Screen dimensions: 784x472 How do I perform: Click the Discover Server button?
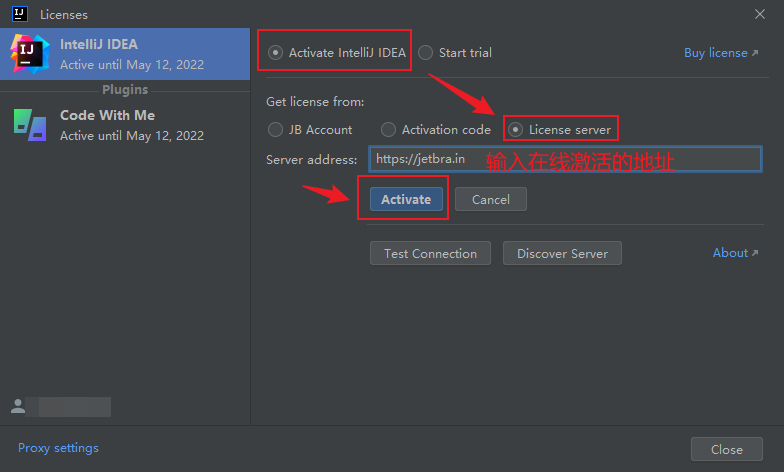point(562,253)
